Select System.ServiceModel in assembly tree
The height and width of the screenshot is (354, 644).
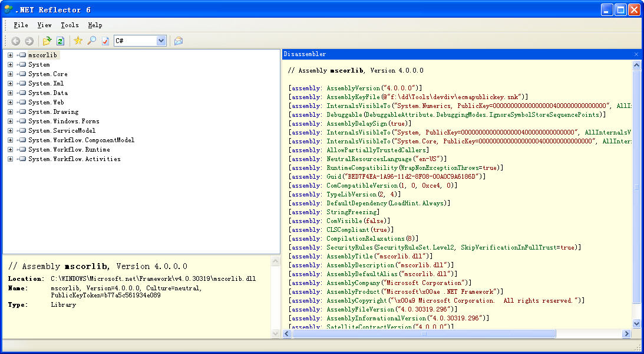(x=61, y=131)
